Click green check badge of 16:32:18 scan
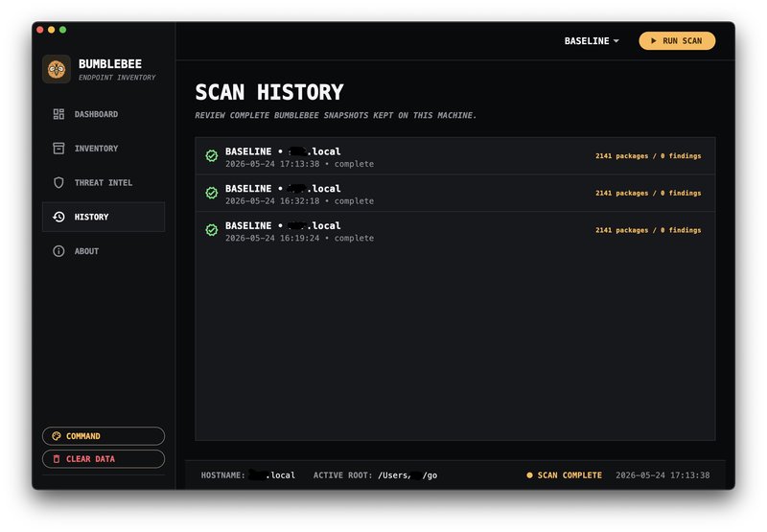Image resolution: width=767 pixels, height=532 pixels. point(211,193)
